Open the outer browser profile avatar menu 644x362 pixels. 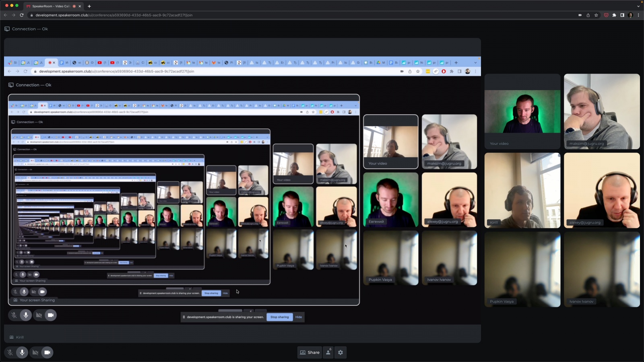coord(630,15)
